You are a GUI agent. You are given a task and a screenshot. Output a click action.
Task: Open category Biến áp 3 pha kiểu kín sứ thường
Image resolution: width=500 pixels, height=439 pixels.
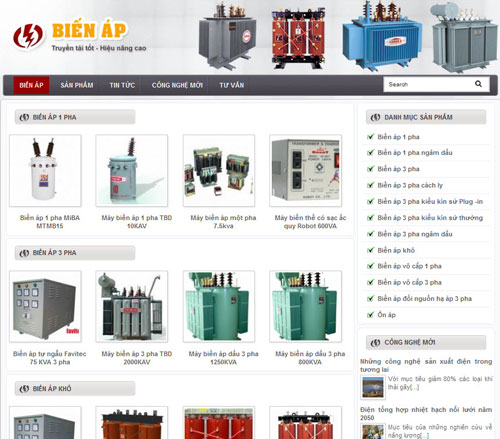pos(430,218)
